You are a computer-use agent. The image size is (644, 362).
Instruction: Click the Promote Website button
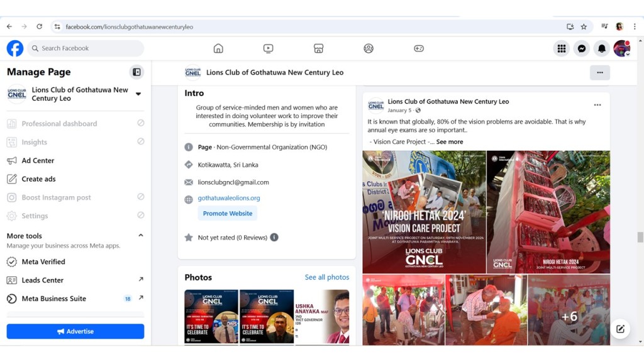pos(228,214)
